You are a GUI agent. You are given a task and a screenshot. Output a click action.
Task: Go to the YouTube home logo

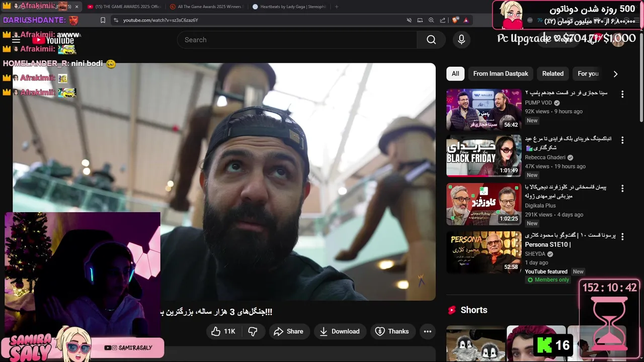click(x=53, y=40)
